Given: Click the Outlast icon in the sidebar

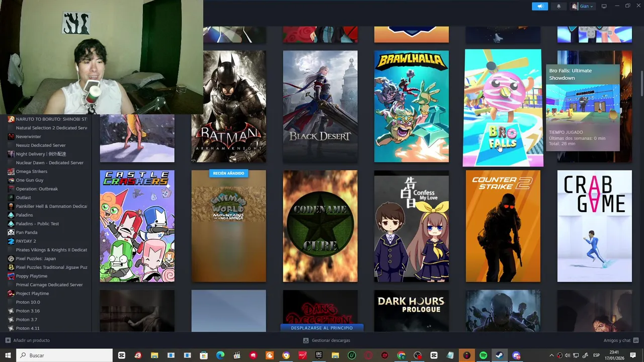Looking at the screenshot, I should [x=11, y=198].
